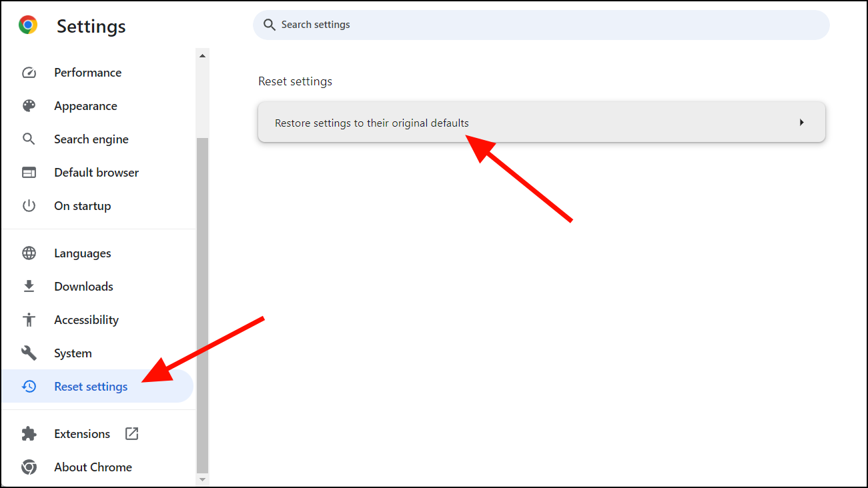Viewport: 868px width, 488px height.
Task: Select the On startup power icon
Action: (x=29, y=205)
